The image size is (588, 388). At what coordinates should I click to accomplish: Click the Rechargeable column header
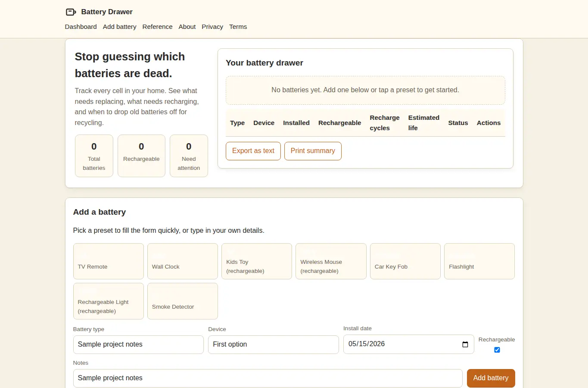[340, 123]
